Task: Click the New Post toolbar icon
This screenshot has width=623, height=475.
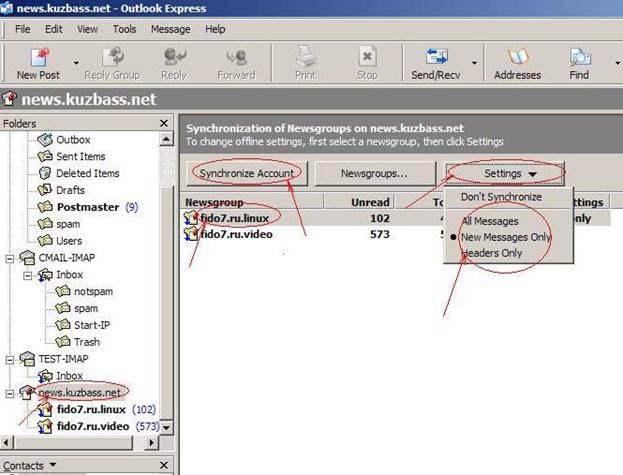Action: 39,57
